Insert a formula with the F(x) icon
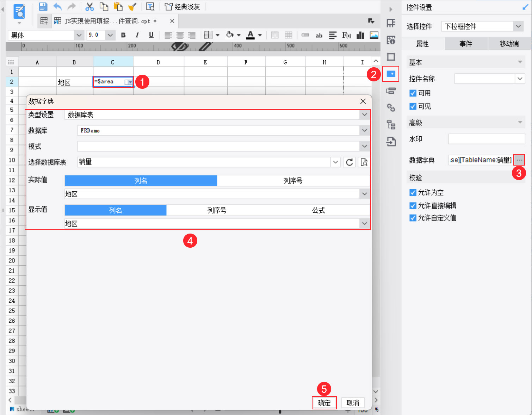532x415 pixels. point(347,35)
